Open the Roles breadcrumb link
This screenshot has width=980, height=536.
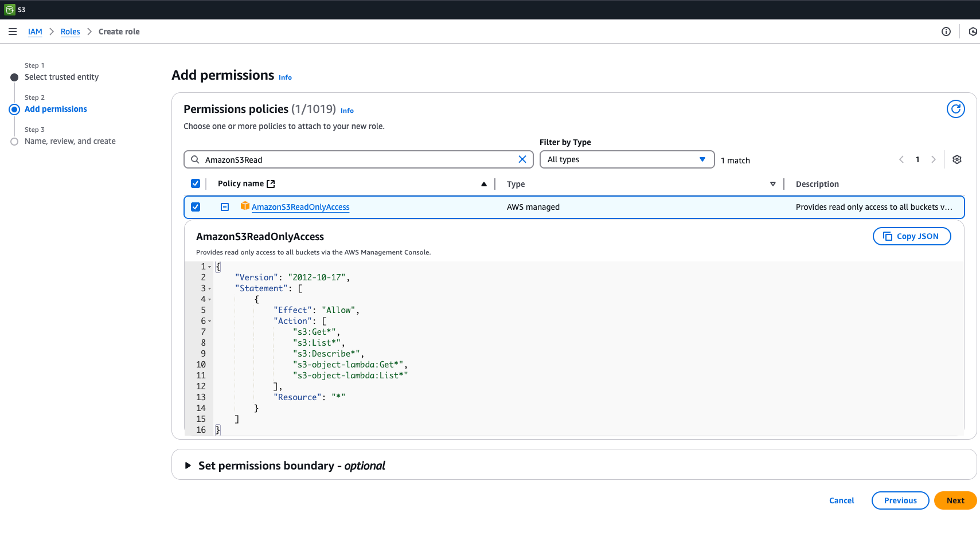point(71,32)
